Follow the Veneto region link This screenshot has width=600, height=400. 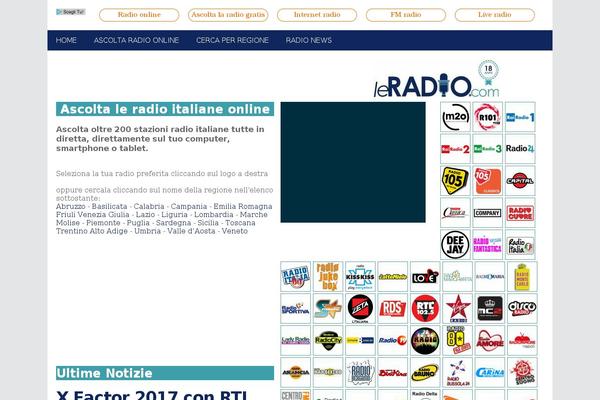coord(235,231)
